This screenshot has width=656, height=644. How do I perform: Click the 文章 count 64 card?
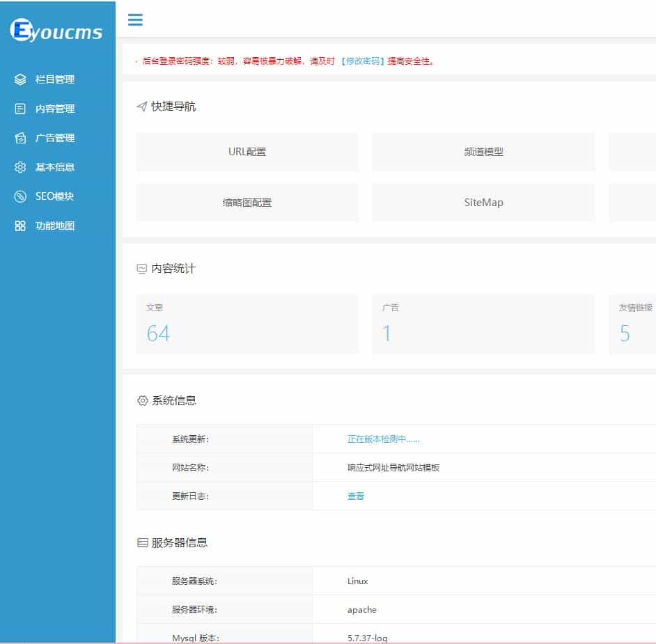click(x=247, y=324)
